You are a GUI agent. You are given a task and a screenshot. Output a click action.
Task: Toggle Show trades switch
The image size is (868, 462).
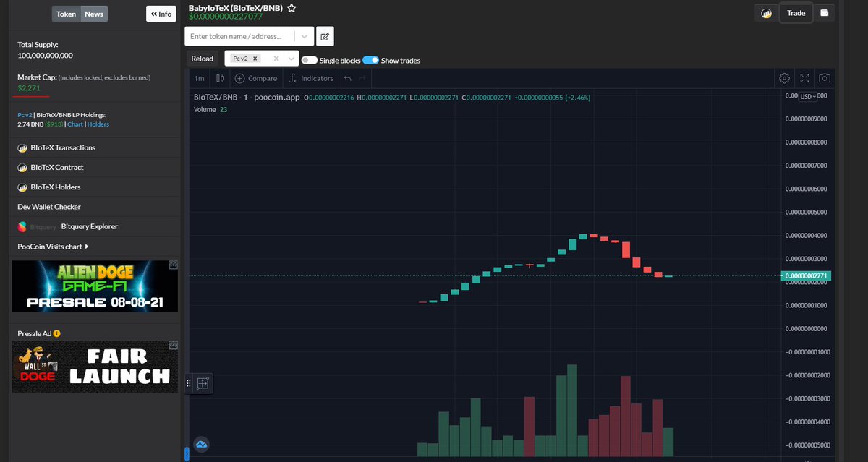[x=370, y=61]
